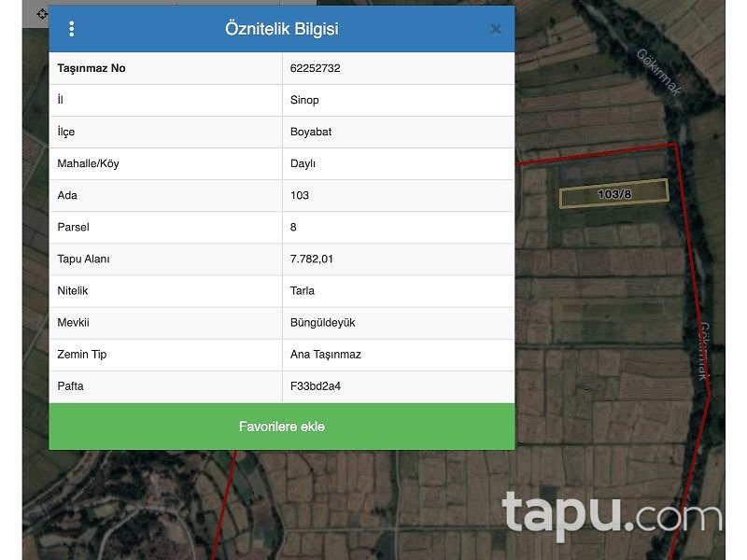Click the crosshair locate icon
The image size is (747, 560).
point(41,13)
